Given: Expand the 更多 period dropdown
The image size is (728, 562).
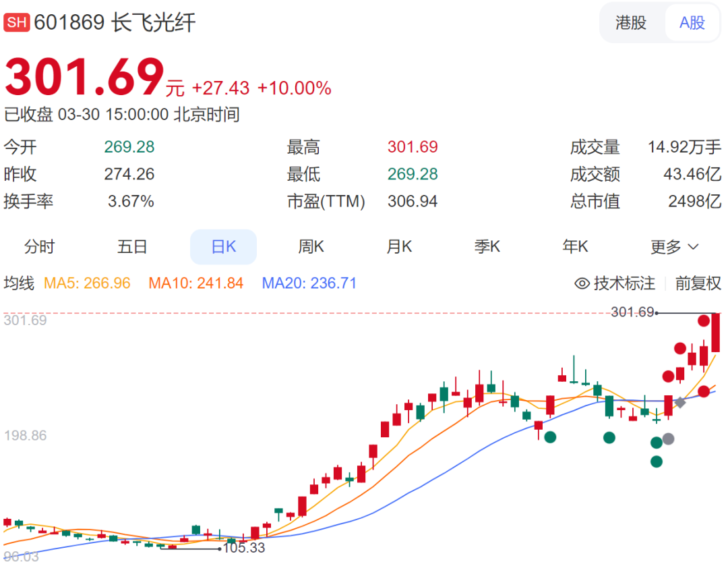Looking at the screenshot, I should click(674, 247).
